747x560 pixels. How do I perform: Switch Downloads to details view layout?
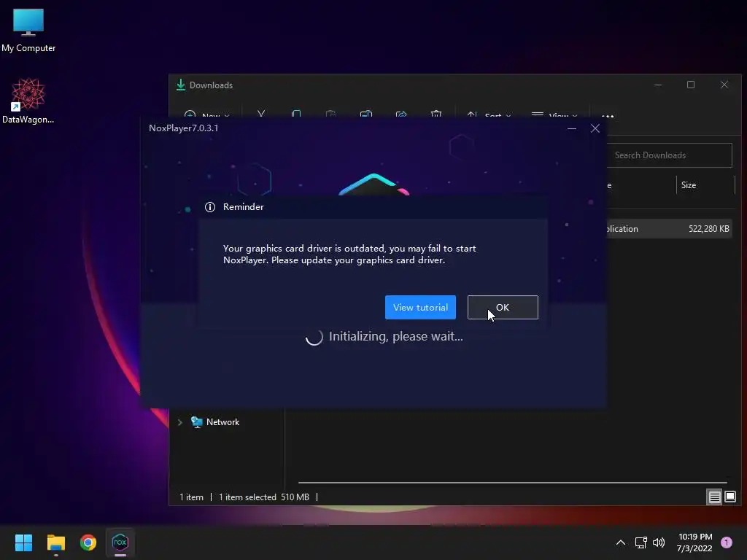coord(715,497)
